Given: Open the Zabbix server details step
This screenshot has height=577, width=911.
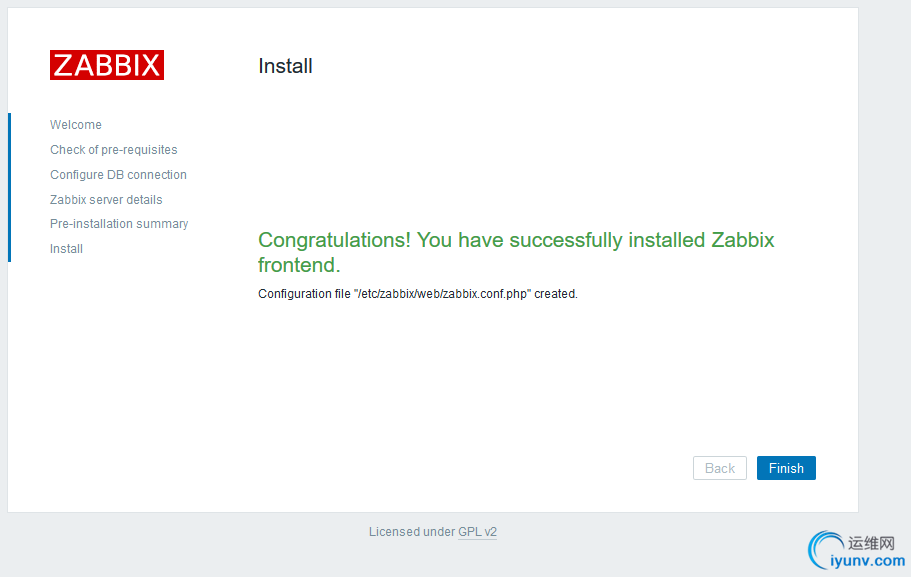Looking at the screenshot, I should coord(106,200).
